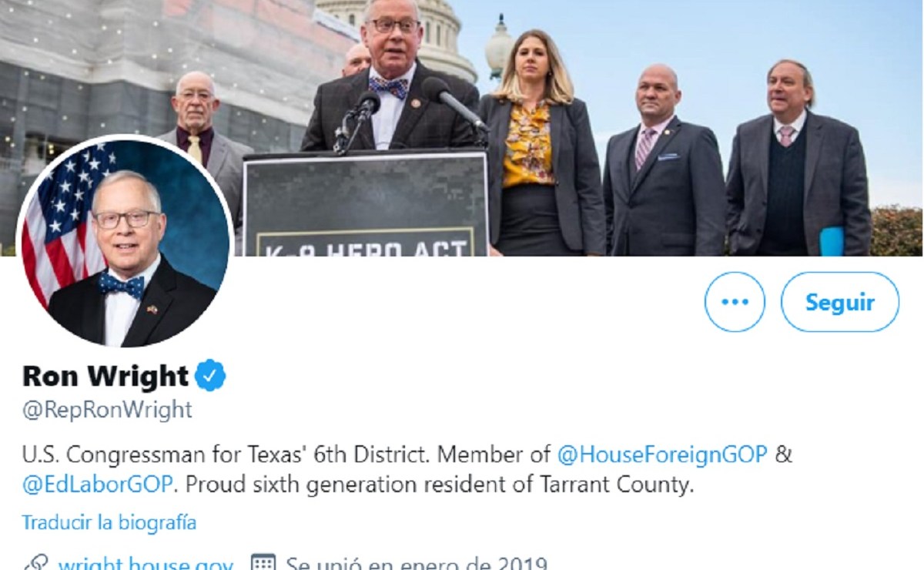Viewport: 924px width, 570px height.
Task: Click the calendar icon beside join date
Action: click(263, 564)
